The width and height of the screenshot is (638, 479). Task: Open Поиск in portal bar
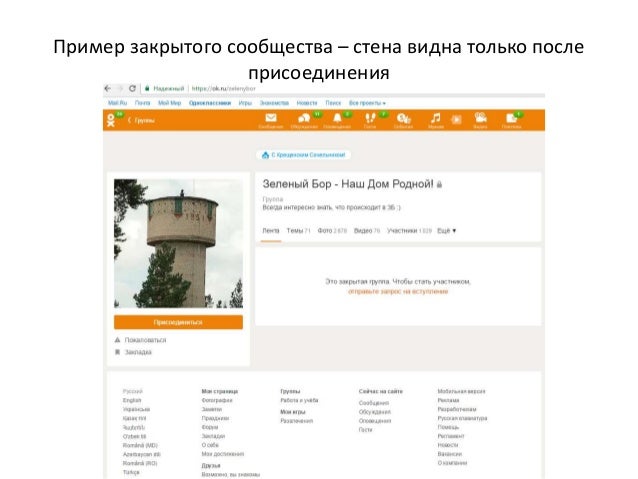[x=333, y=103]
